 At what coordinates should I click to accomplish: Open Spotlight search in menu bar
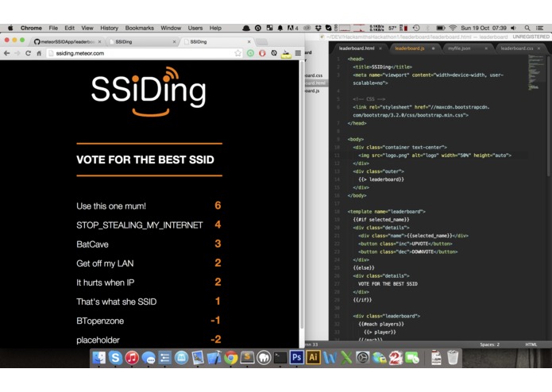[x=527, y=28]
